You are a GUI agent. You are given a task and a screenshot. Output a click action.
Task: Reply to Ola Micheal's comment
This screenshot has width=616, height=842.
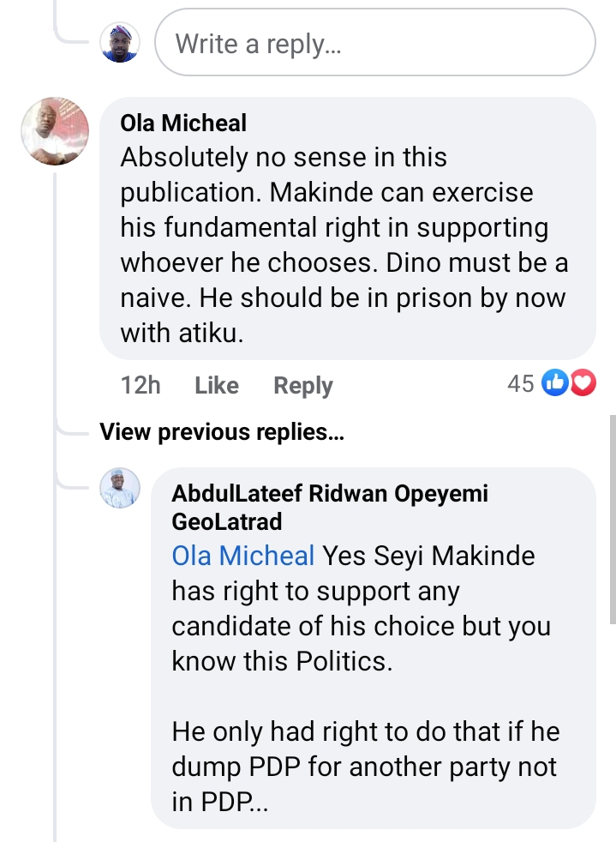click(302, 386)
